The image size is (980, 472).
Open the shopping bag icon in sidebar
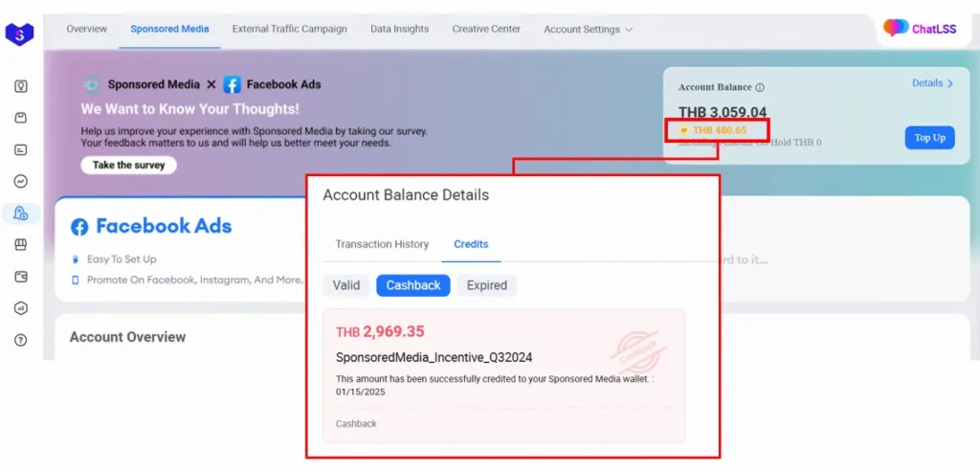(21, 118)
